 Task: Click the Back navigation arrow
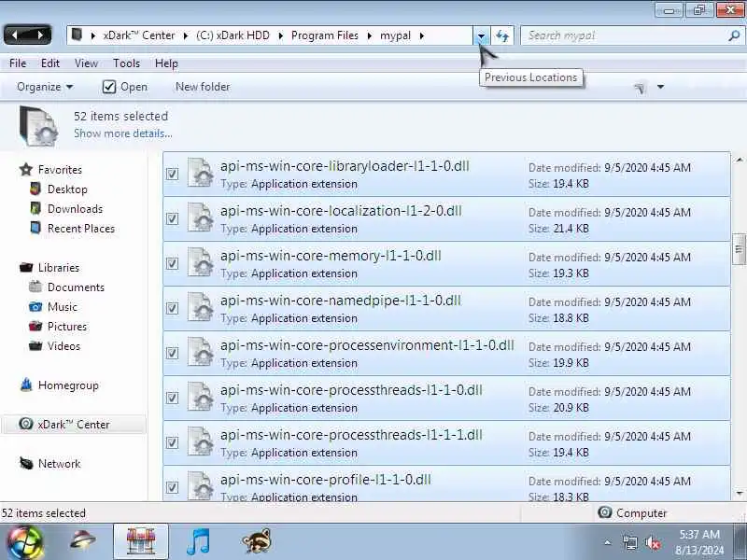tap(15, 35)
